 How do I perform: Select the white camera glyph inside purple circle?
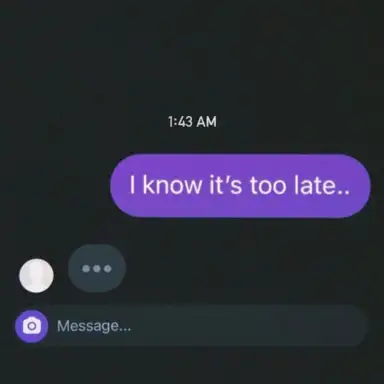pyautogui.click(x=32, y=326)
